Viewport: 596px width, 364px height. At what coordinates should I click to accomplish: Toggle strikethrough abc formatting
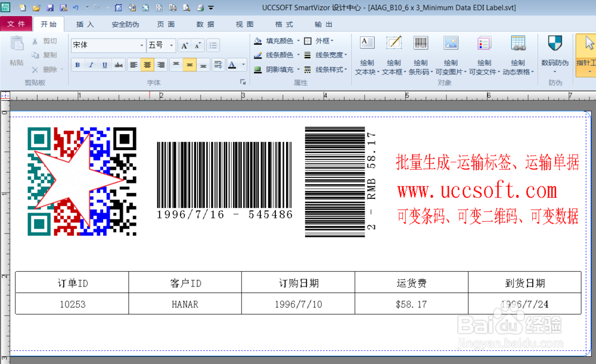point(119,65)
